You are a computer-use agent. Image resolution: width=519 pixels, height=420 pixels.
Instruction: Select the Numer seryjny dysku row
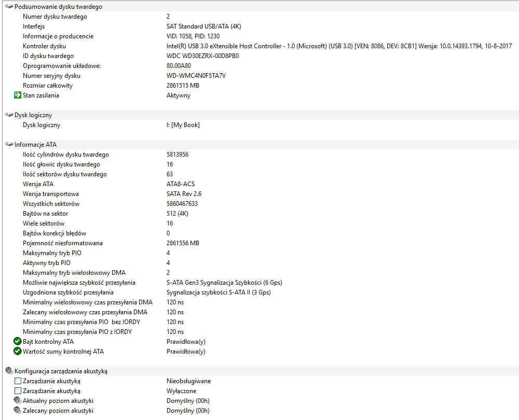[261, 76]
